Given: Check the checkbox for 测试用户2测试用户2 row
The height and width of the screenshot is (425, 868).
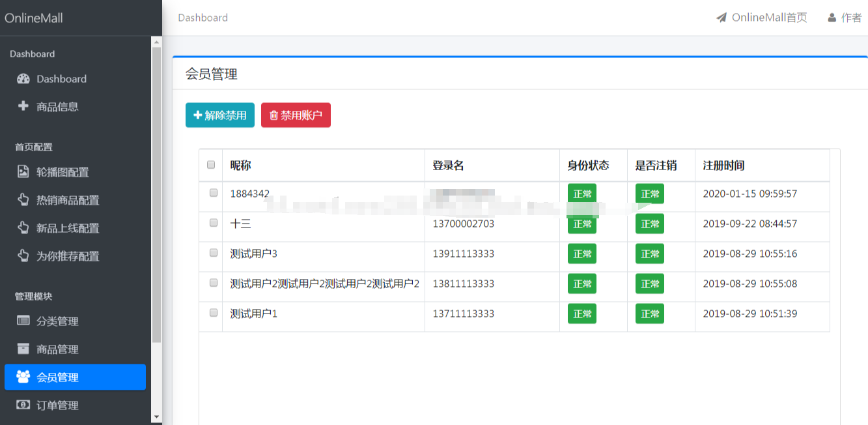Looking at the screenshot, I should coord(214,283).
